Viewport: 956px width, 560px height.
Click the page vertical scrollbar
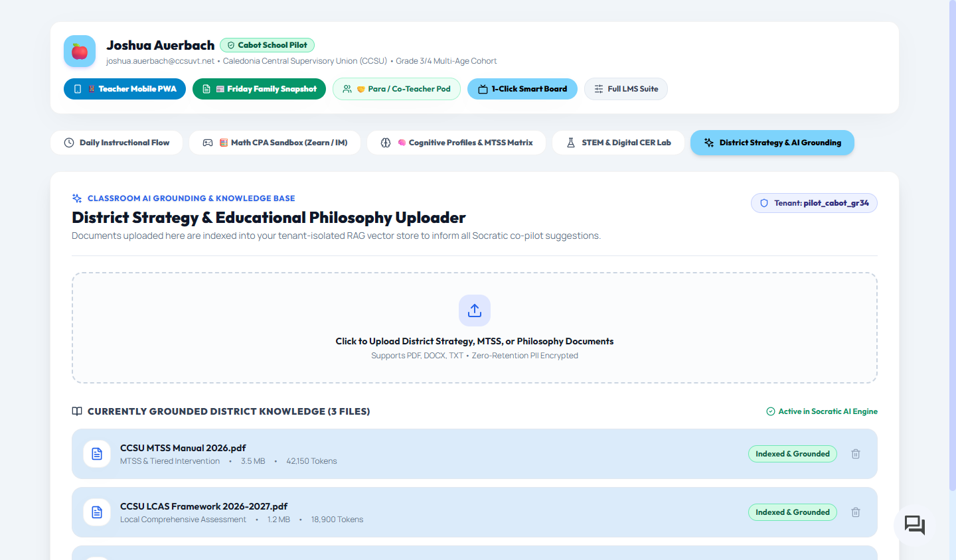[953, 245]
